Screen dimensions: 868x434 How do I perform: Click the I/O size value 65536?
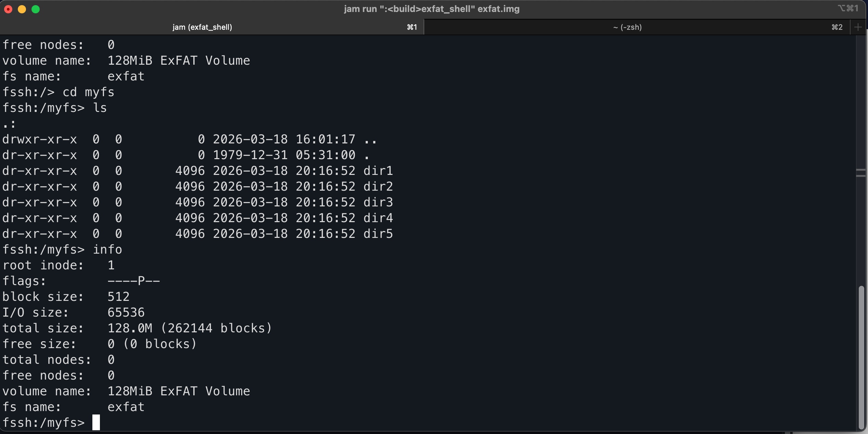[x=126, y=312]
